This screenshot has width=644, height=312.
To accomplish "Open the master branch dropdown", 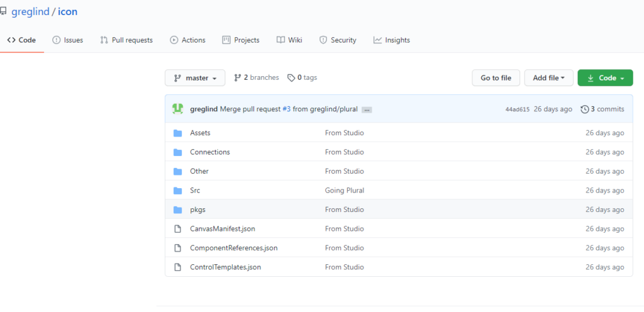I will [x=195, y=78].
